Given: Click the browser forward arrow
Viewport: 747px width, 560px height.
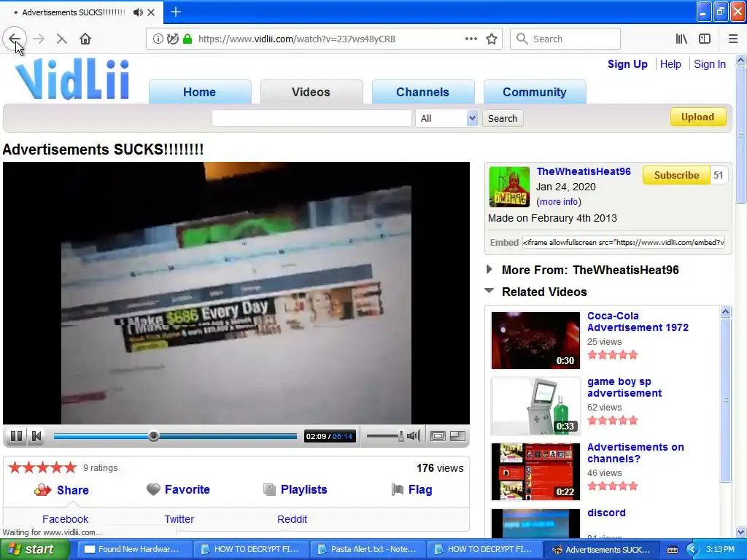Looking at the screenshot, I should (39, 39).
